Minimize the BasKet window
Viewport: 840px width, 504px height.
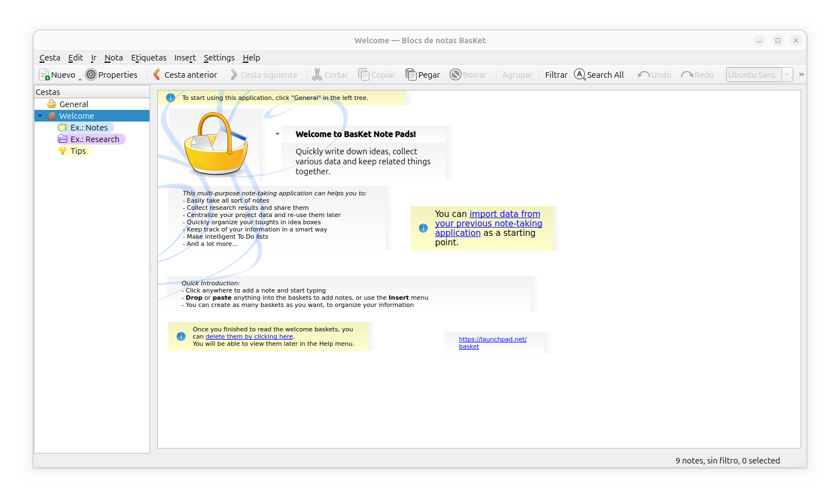[x=759, y=41]
